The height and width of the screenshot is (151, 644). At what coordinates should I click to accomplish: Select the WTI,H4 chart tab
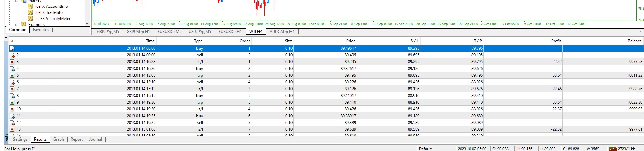click(x=256, y=32)
